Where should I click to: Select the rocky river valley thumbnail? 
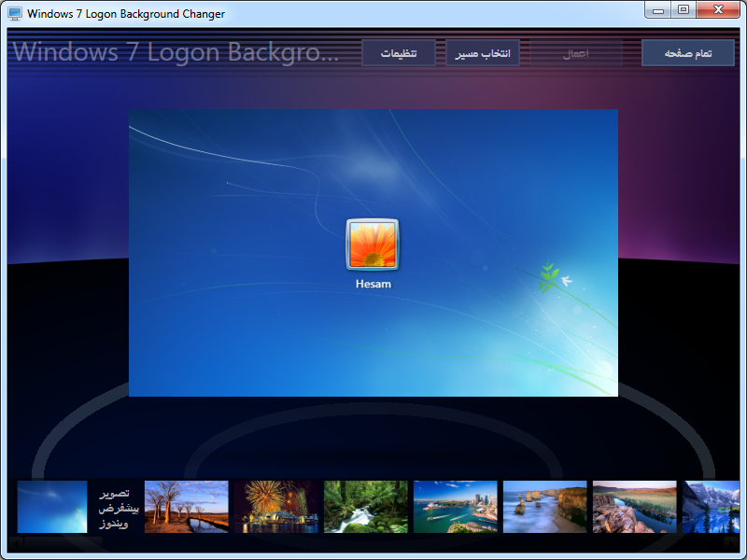pos(634,507)
